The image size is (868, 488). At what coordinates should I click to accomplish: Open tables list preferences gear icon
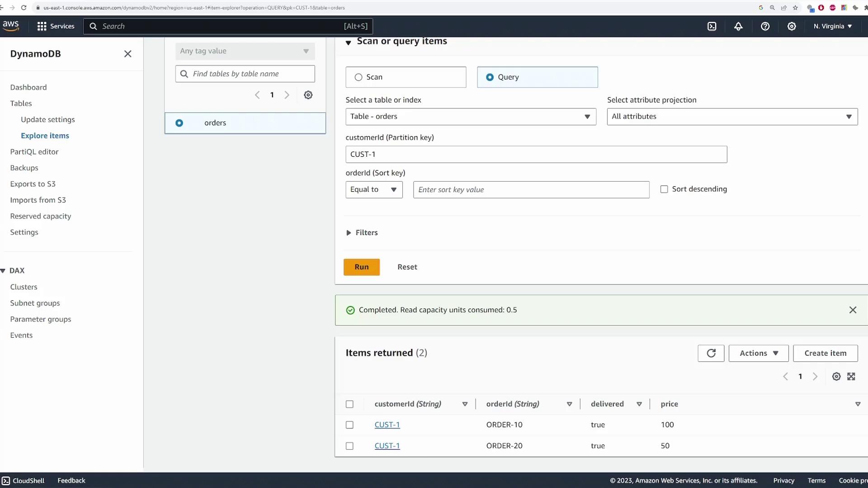pos(308,95)
